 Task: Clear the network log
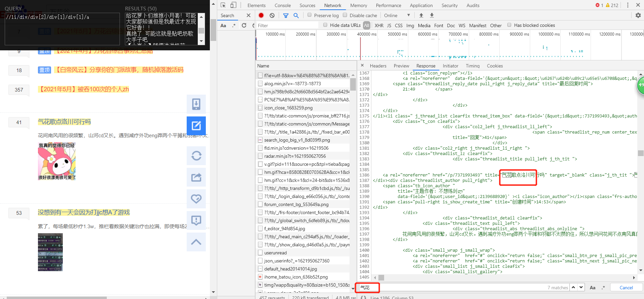tap(272, 15)
